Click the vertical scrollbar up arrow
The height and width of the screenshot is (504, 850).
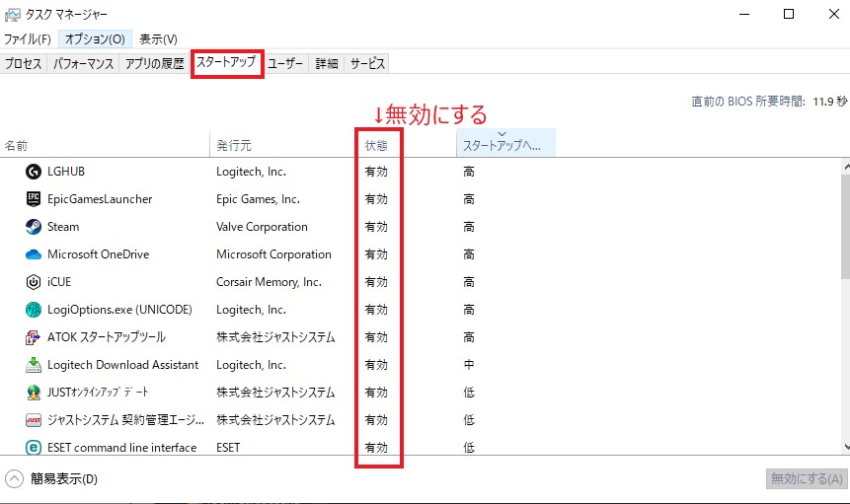[x=846, y=168]
